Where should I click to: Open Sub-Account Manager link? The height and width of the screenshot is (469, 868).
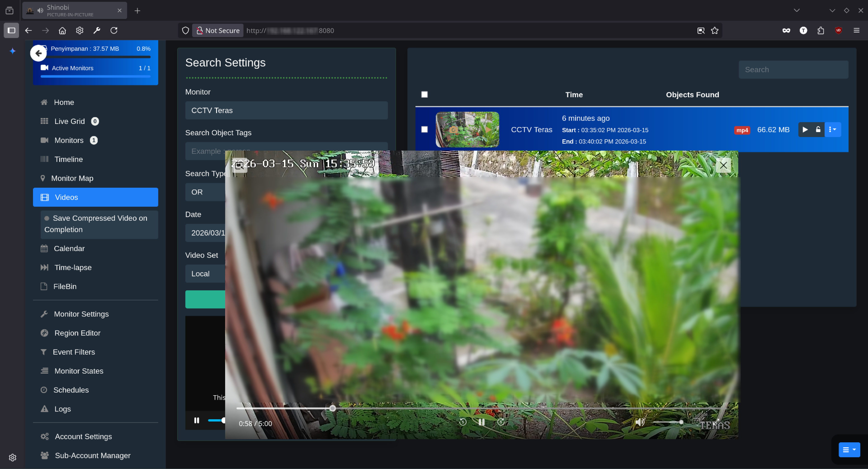click(92, 455)
